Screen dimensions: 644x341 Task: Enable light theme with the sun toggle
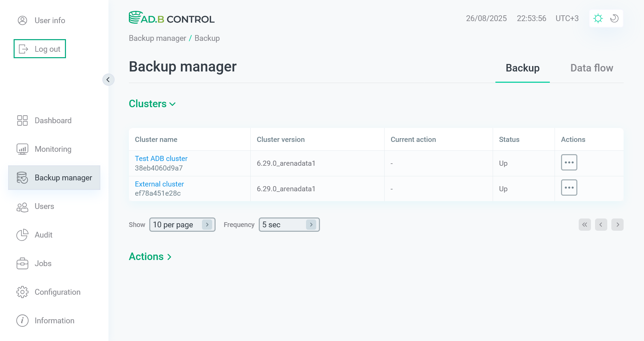pyautogui.click(x=598, y=18)
